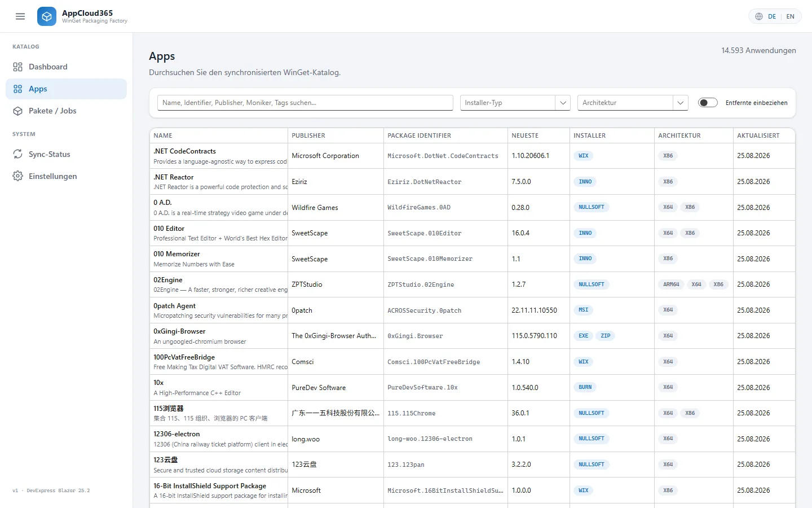The height and width of the screenshot is (508, 812).
Task: Click the 123.123pan package identifier
Action: click(x=406, y=465)
